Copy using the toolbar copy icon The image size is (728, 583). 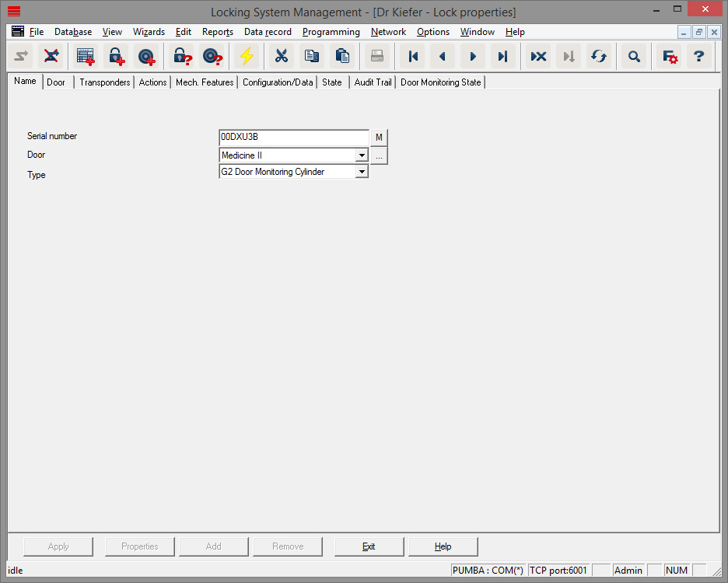(311, 56)
